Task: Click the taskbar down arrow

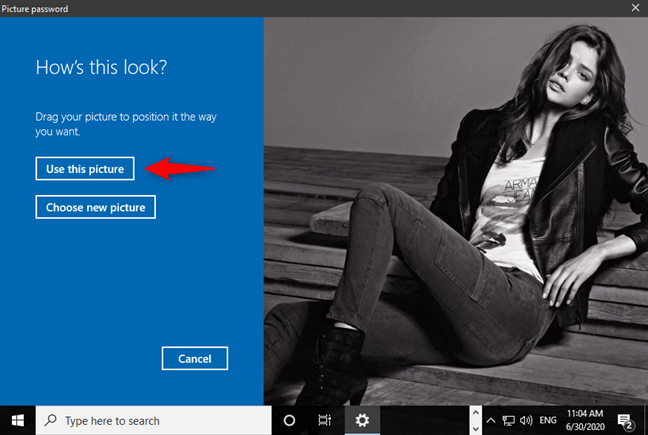Action: point(475,429)
